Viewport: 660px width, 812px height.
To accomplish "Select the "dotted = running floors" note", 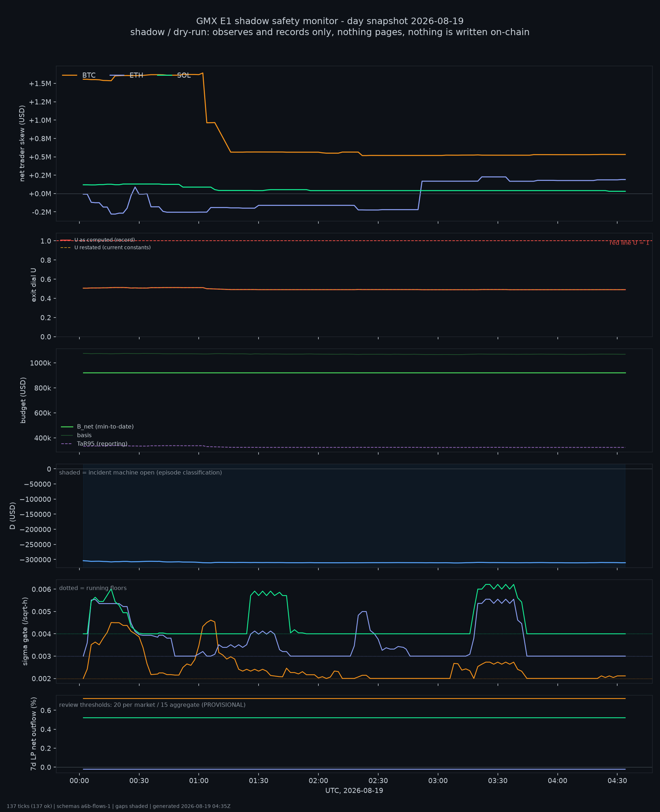I will point(93,588).
